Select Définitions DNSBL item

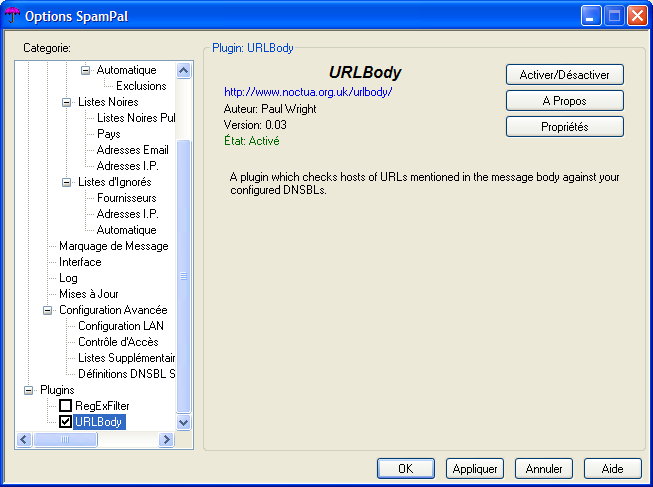(x=127, y=374)
